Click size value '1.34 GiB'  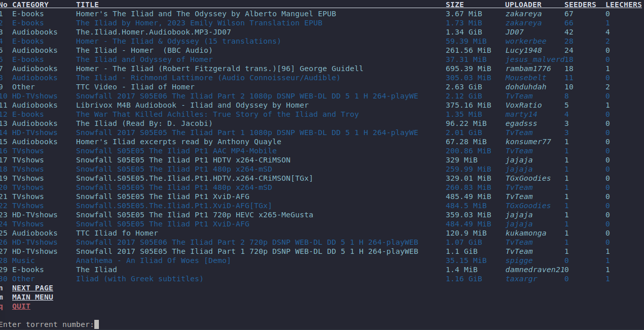(x=464, y=32)
